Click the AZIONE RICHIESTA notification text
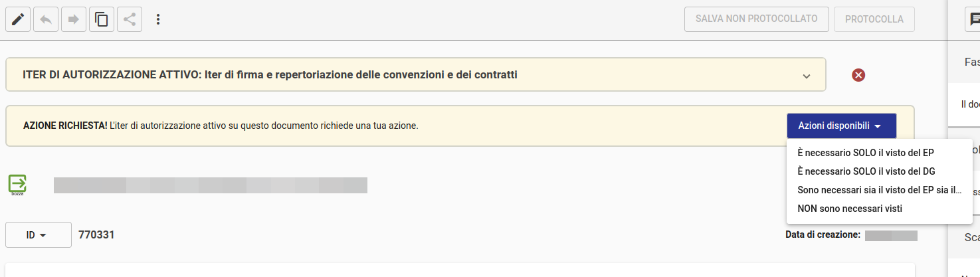 click(221, 126)
